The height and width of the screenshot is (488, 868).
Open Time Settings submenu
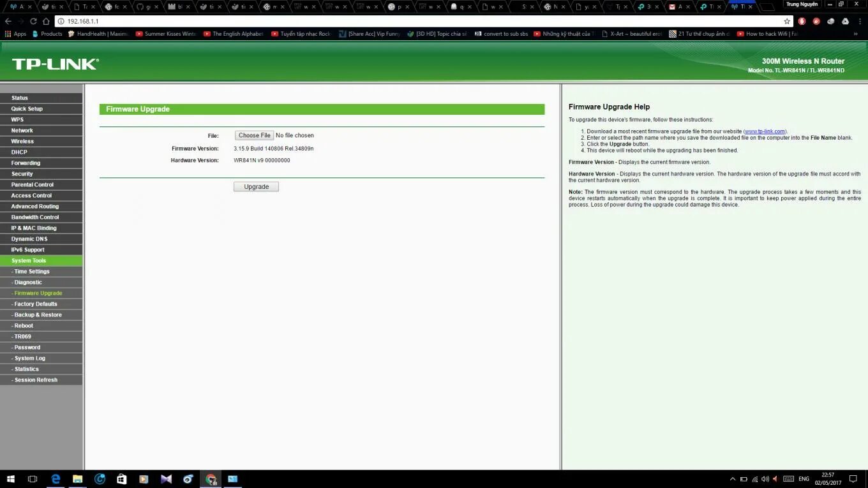tap(41, 272)
